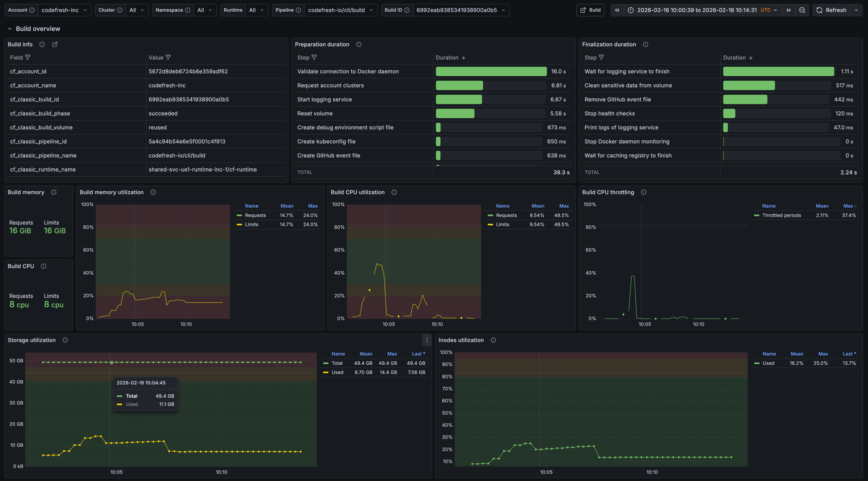Shift the time range forward
The width and height of the screenshot is (868, 481).
(x=788, y=10)
